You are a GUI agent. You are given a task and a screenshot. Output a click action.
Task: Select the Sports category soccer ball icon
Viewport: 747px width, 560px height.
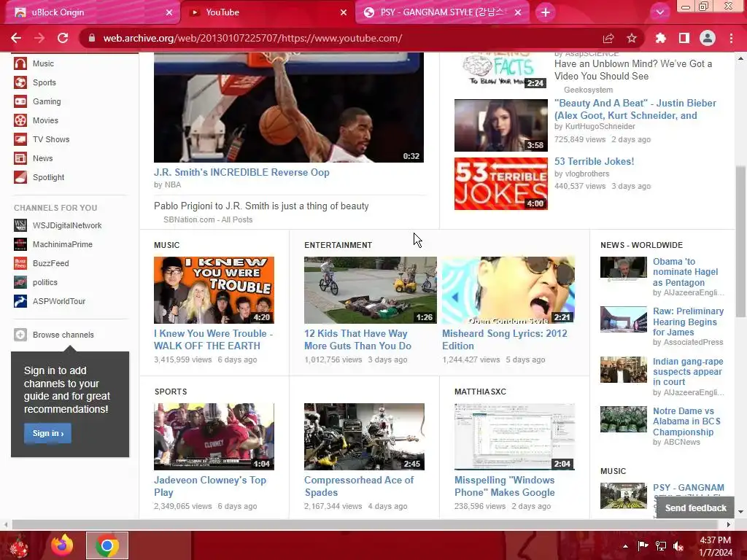pyautogui.click(x=20, y=82)
